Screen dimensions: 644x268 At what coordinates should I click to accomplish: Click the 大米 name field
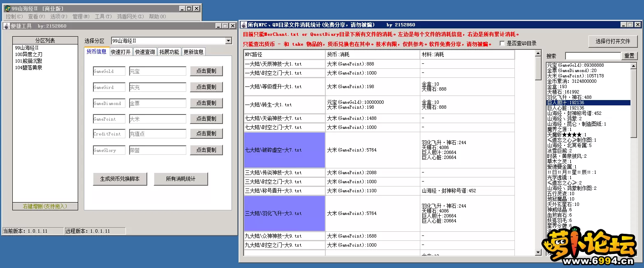(x=158, y=119)
